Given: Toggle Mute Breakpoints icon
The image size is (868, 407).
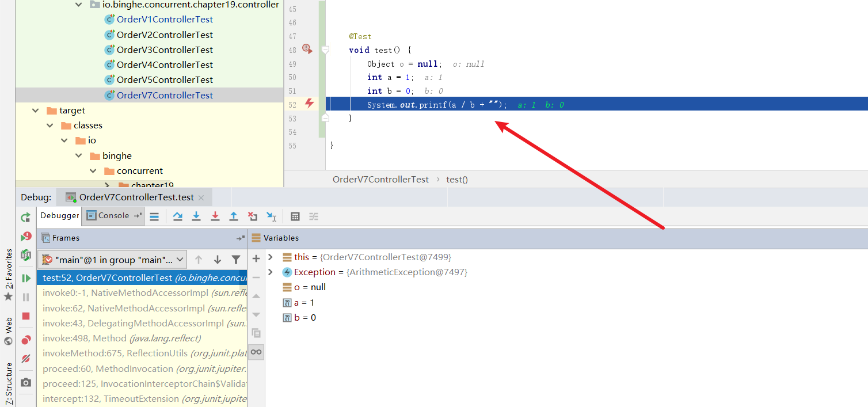Looking at the screenshot, I should pos(26,359).
